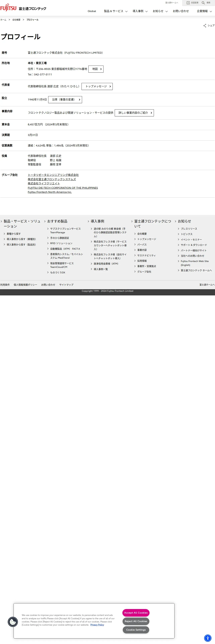Accept all cookies in the banner
This screenshot has width=215, height=644.
click(x=136, y=613)
